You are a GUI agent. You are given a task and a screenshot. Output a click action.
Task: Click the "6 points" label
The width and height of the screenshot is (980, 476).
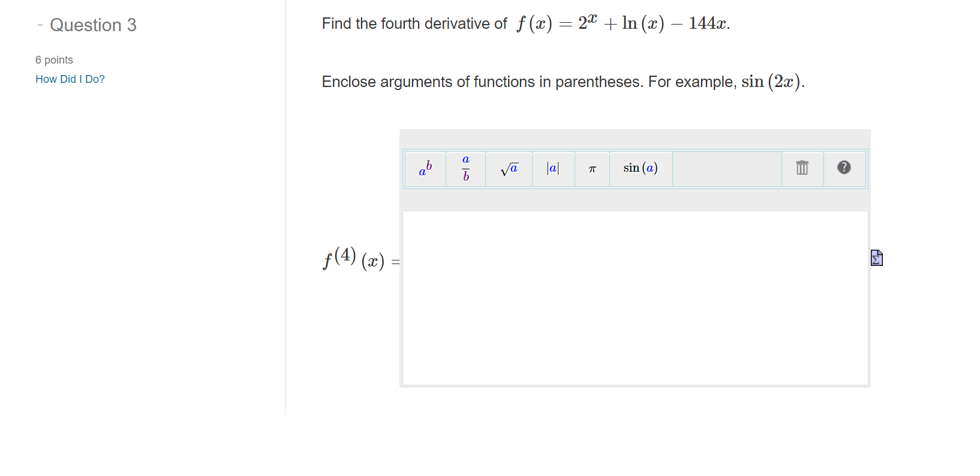coord(54,59)
